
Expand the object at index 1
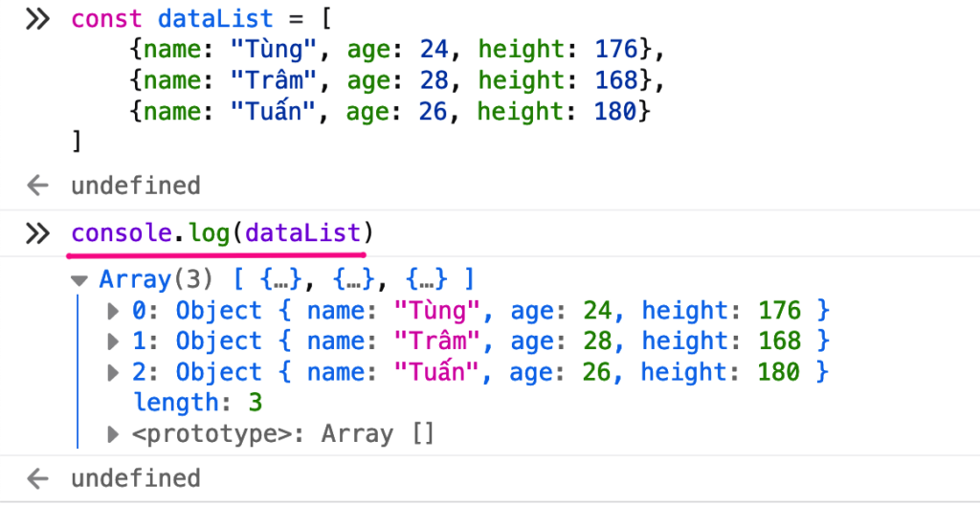(114, 341)
